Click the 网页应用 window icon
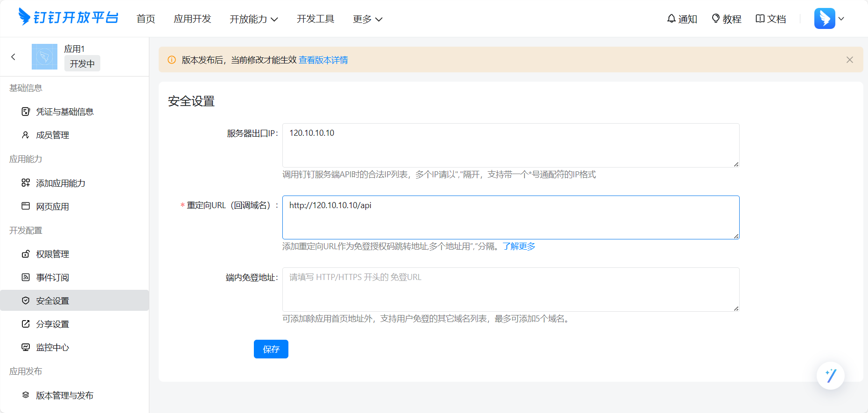Viewport: 868px width, 413px height. pyautogui.click(x=26, y=206)
